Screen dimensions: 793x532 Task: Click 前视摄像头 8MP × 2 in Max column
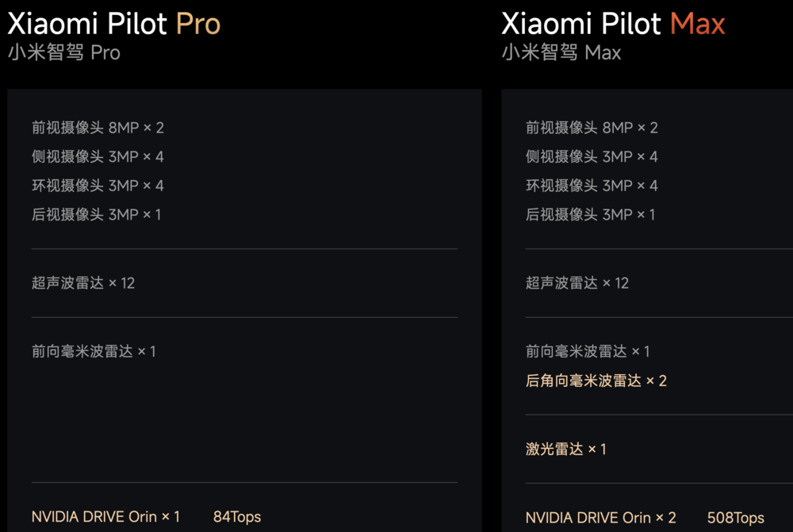tap(592, 128)
